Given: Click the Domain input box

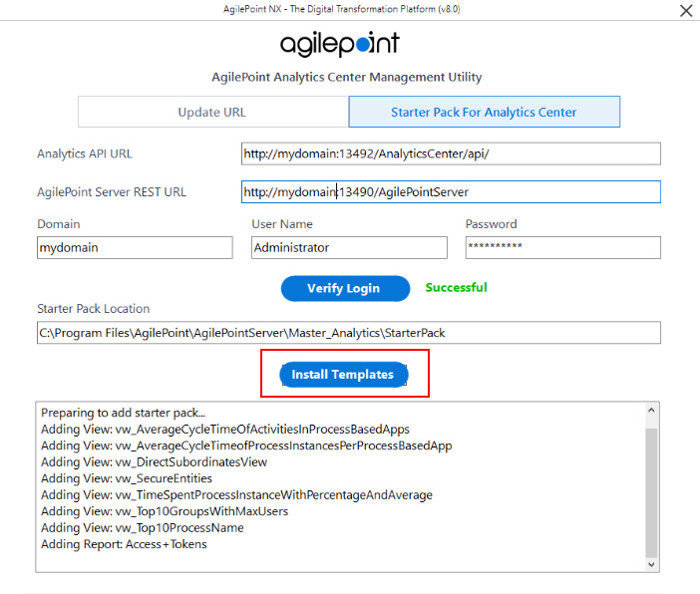Looking at the screenshot, I should pos(135,248).
